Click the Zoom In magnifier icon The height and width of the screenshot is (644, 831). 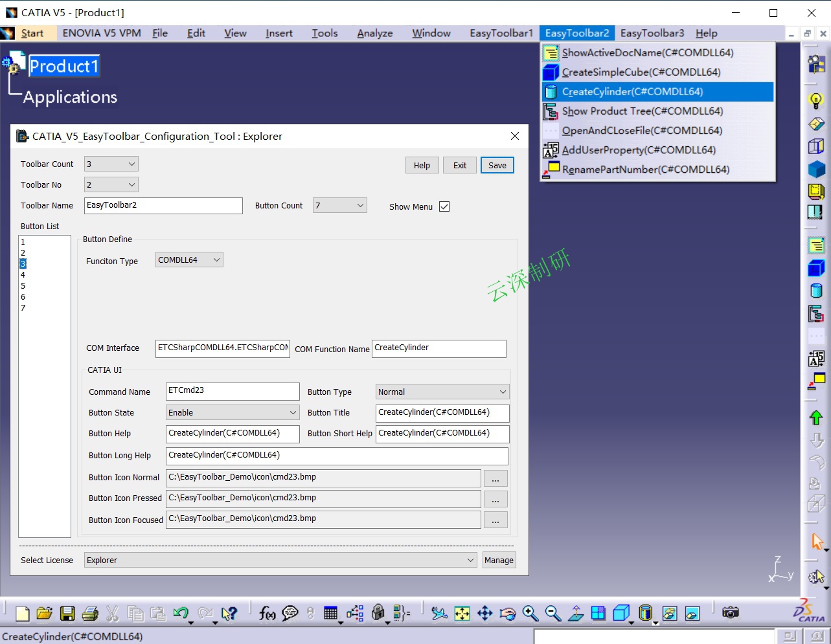tap(530, 614)
